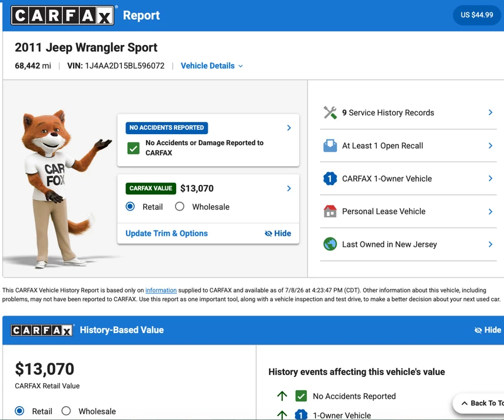Select Wholesale under CARFAX Retail Value

tap(66, 411)
